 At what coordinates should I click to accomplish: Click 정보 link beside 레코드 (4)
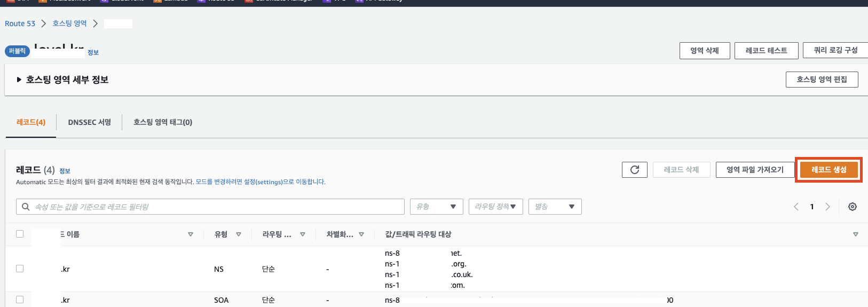click(65, 171)
